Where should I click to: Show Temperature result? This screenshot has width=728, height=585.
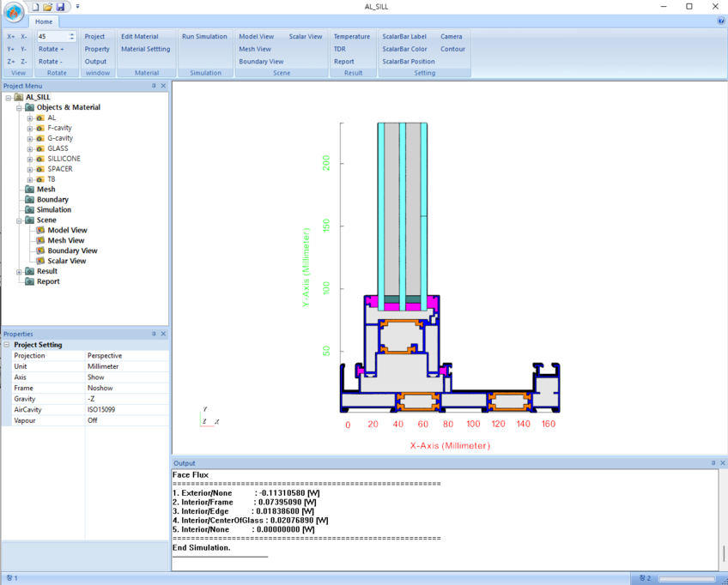click(x=352, y=36)
